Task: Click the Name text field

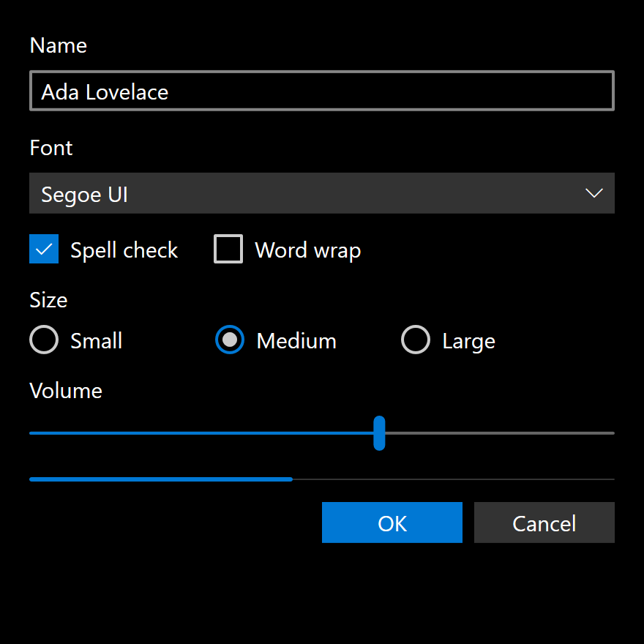Action: tap(322, 91)
